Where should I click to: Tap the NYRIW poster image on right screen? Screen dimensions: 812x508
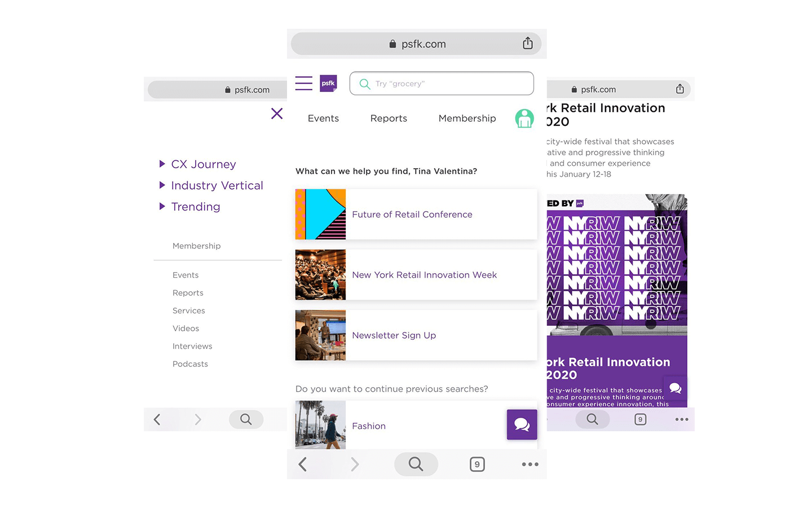click(617, 265)
